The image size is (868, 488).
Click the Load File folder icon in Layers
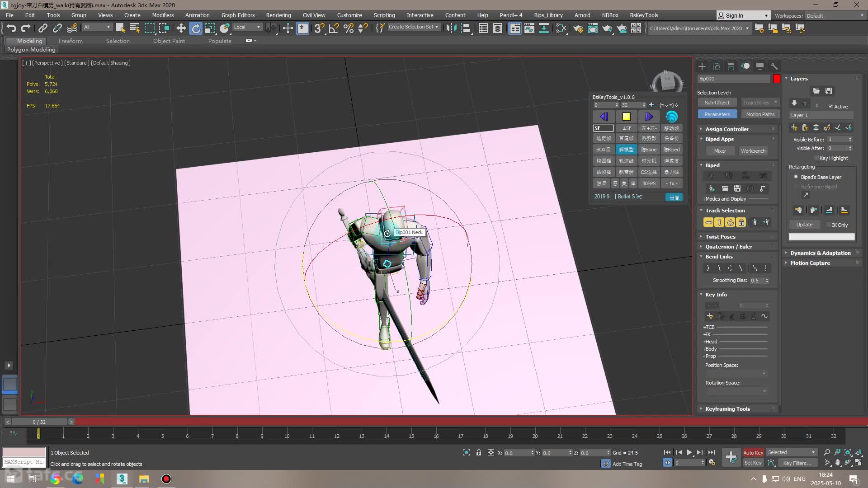click(x=816, y=91)
